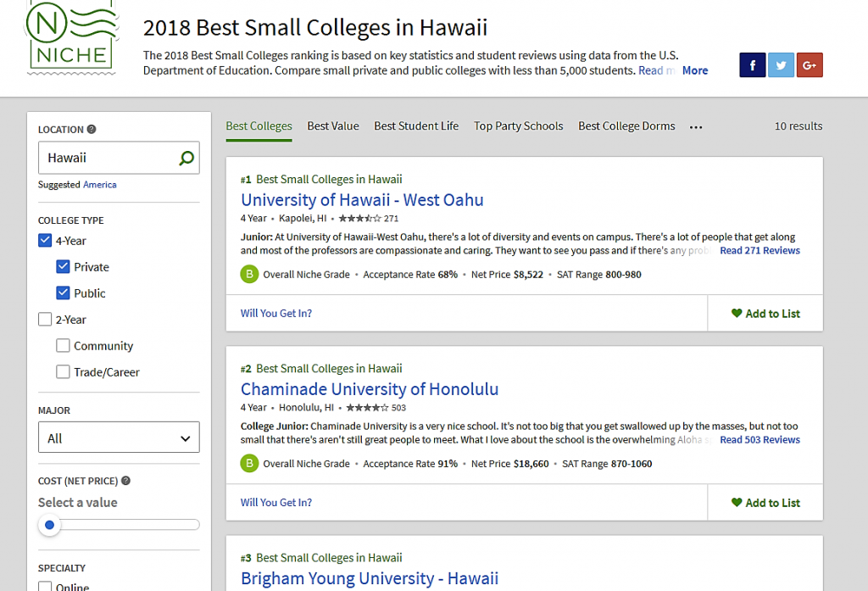Uncheck the 4-Year college type
This screenshot has width=868, height=591.
pyautogui.click(x=45, y=241)
